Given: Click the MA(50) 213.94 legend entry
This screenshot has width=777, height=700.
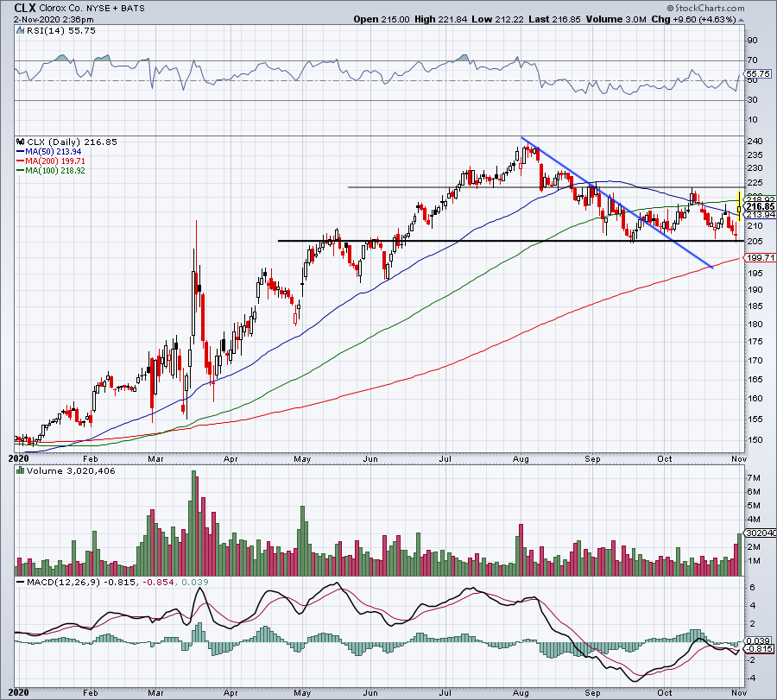Looking at the screenshot, I should click(x=49, y=152).
